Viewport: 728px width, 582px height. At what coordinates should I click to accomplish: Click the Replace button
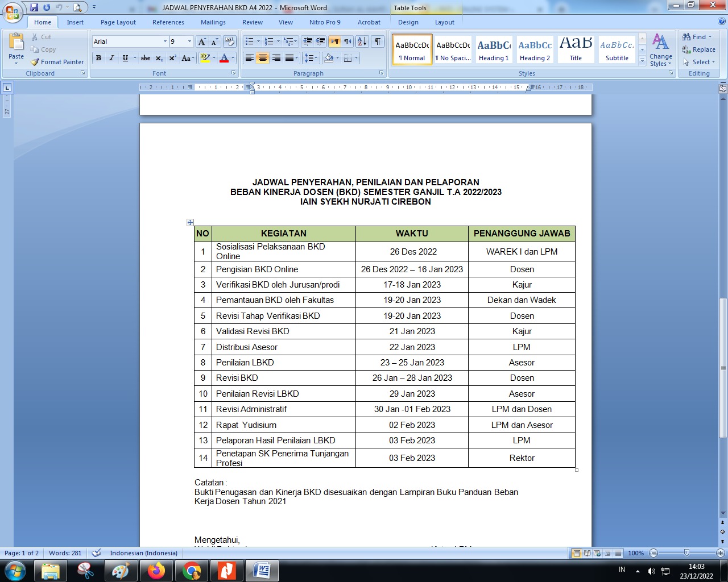pos(699,49)
